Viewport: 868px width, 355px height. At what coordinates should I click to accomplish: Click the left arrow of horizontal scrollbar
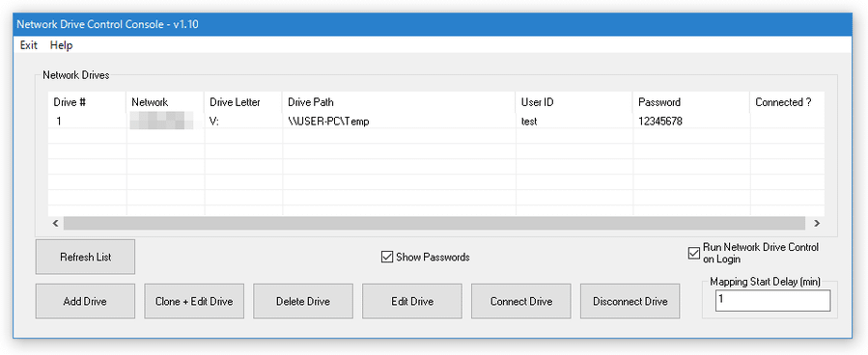click(55, 224)
